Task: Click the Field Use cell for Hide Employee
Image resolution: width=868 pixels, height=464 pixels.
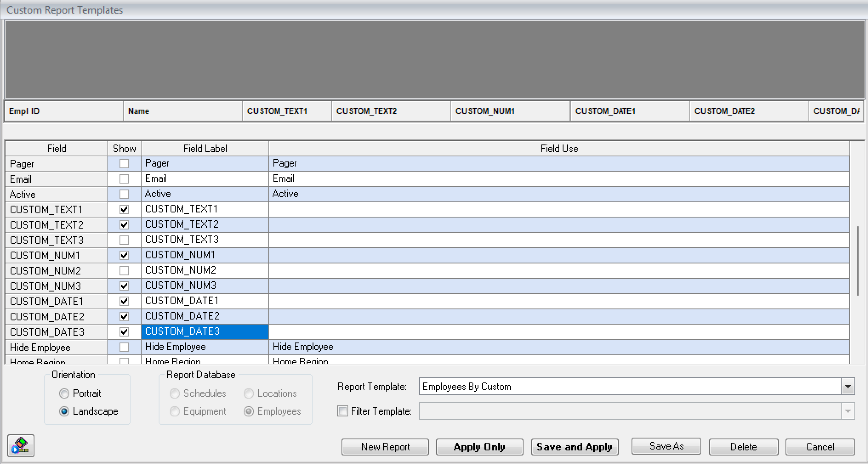Action: (559, 347)
